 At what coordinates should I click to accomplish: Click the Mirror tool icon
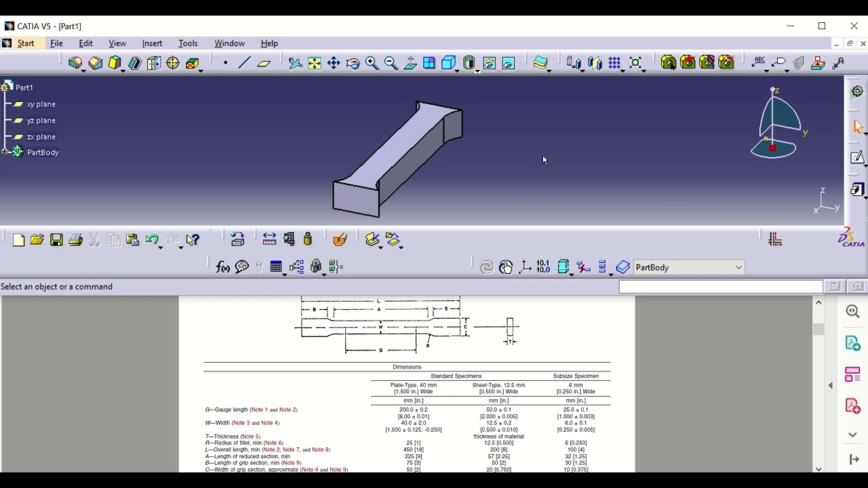(595, 63)
